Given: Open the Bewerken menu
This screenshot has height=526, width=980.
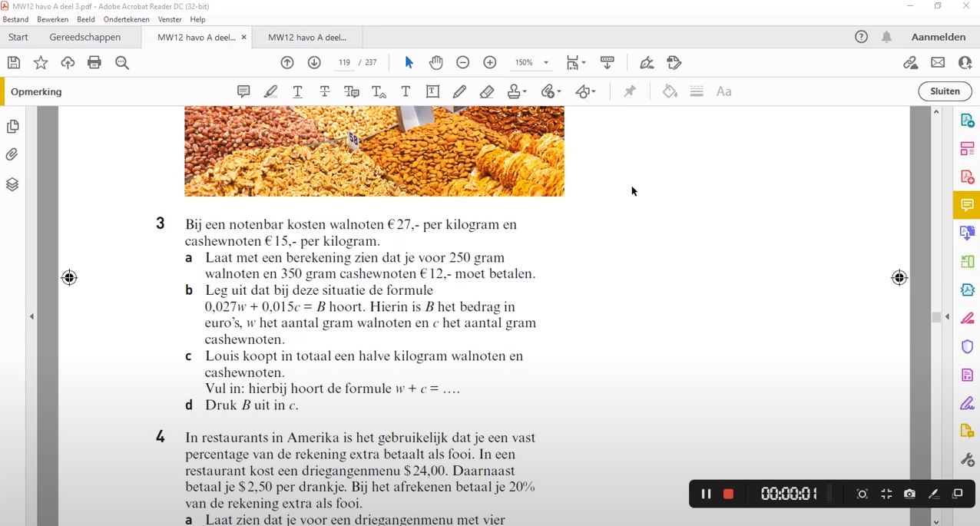Looking at the screenshot, I should (x=52, y=19).
